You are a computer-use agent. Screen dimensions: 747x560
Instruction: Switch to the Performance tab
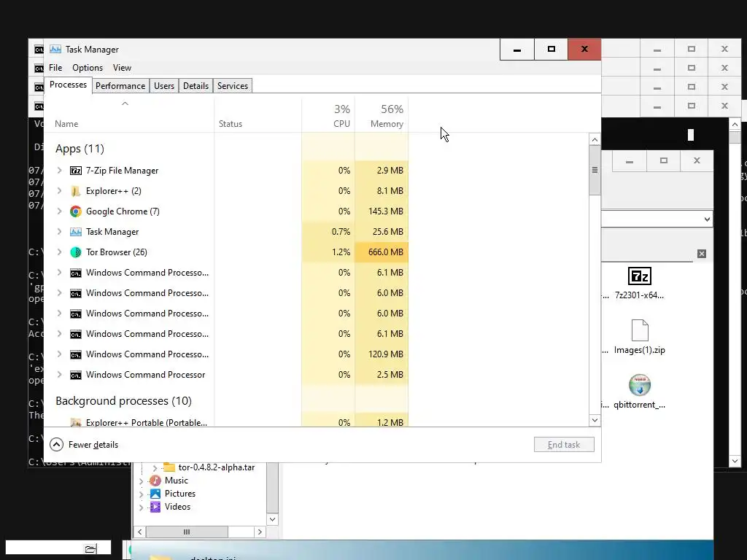(x=120, y=86)
